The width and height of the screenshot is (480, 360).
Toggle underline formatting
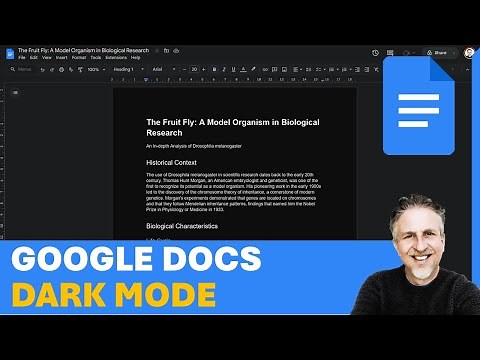click(x=233, y=69)
